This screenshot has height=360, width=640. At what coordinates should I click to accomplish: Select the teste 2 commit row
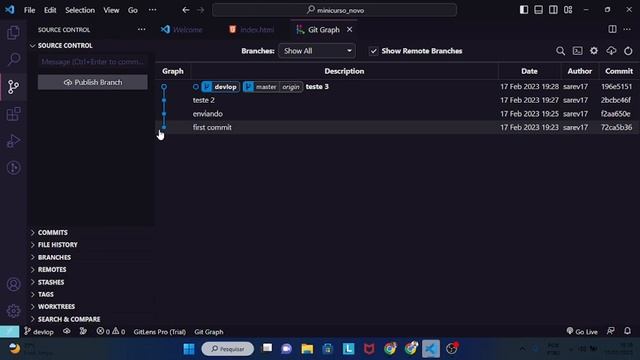pyautogui.click(x=398, y=100)
